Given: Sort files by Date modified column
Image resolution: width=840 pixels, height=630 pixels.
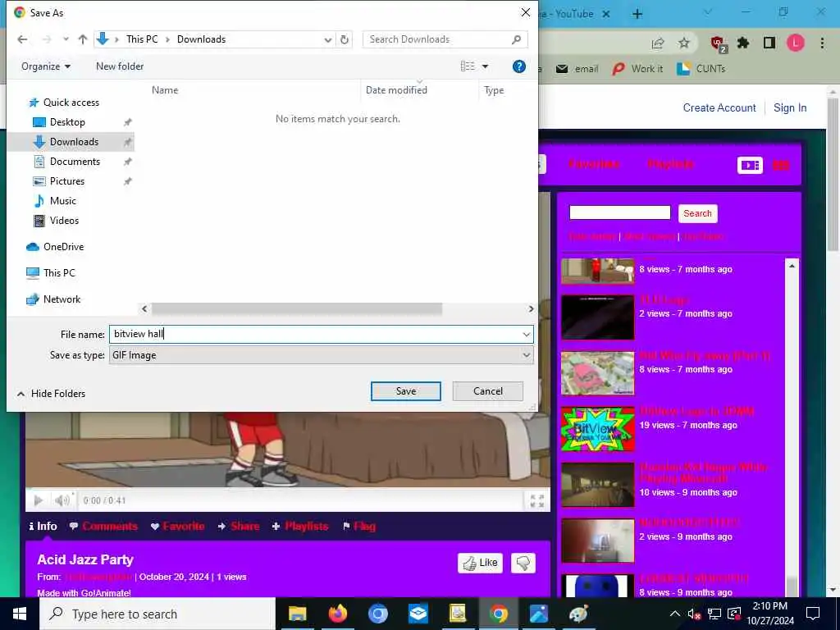Looking at the screenshot, I should (396, 90).
